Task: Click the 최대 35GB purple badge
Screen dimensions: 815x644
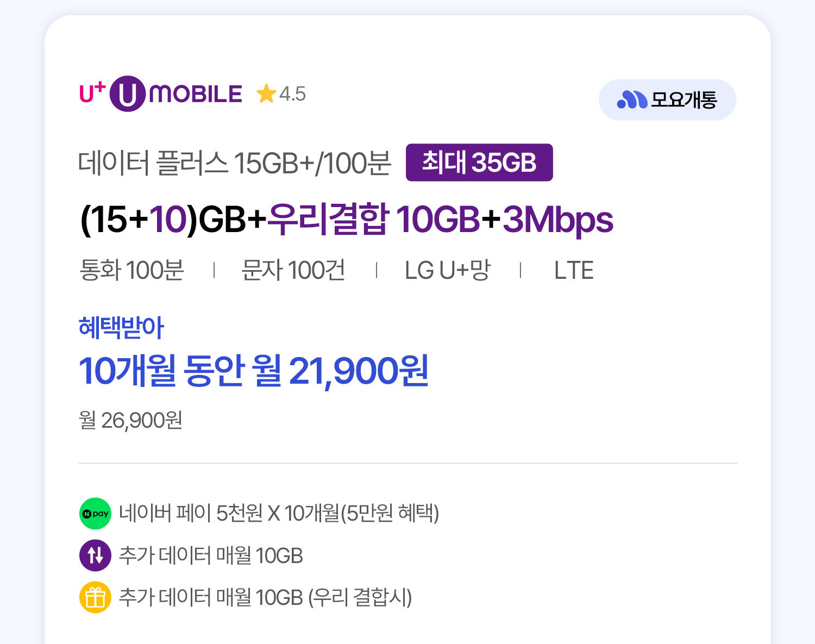Action: [479, 162]
